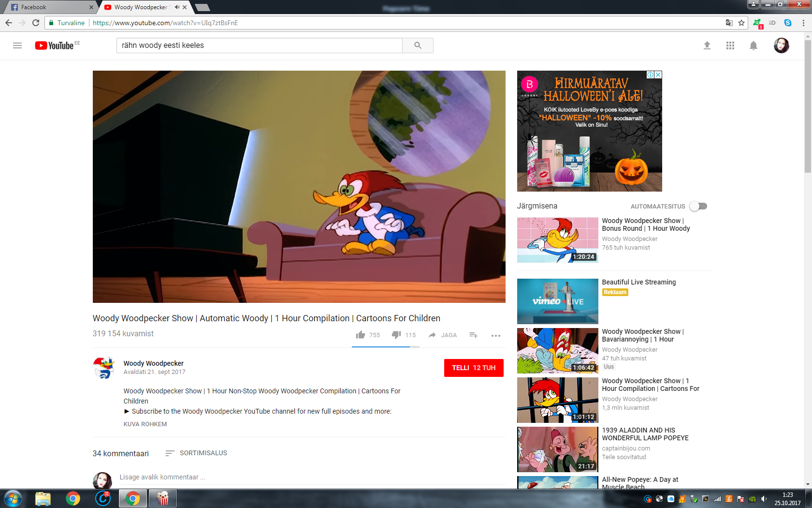Share the video via JAGA
Image resolution: width=812 pixels, height=508 pixels.
pyautogui.click(x=442, y=335)
